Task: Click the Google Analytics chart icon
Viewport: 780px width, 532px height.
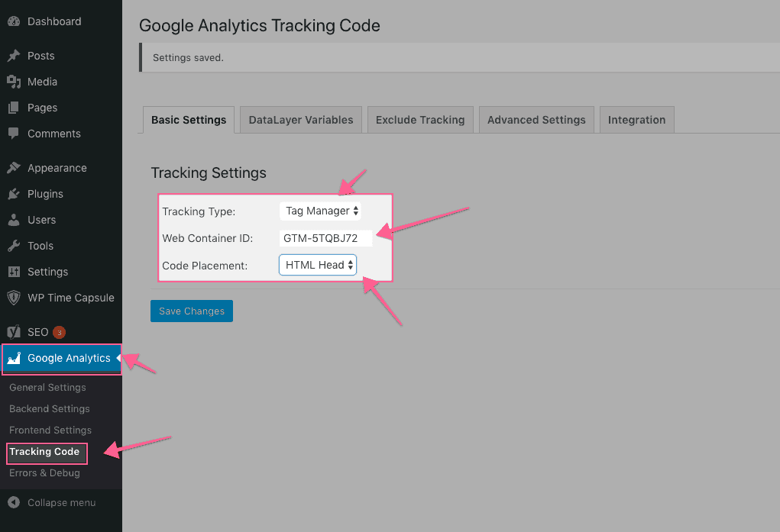Action: point(14,358)
